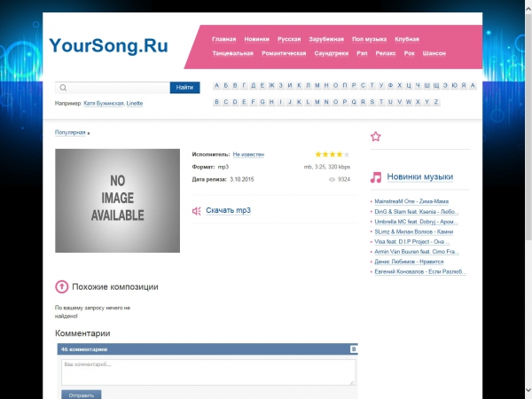Viewport: 532px width, 399px height.
Task: Select Cyrillic letter П in alphabet index
Action: coord(345,85)
